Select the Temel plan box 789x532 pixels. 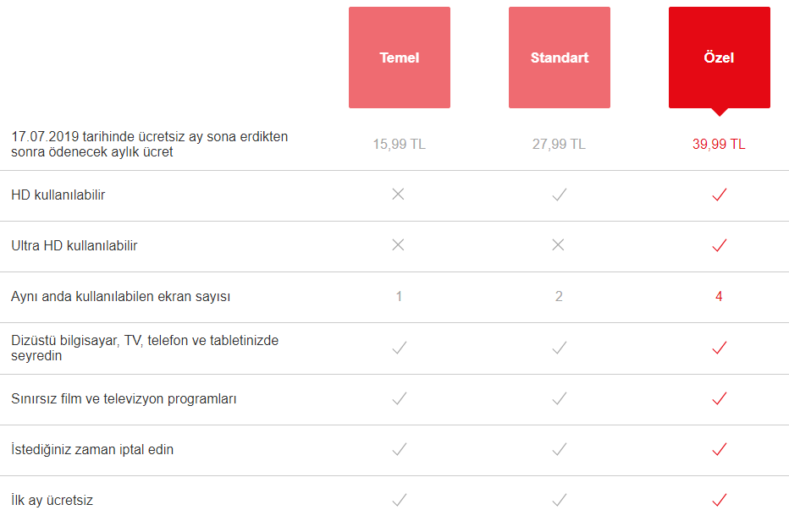400,58
